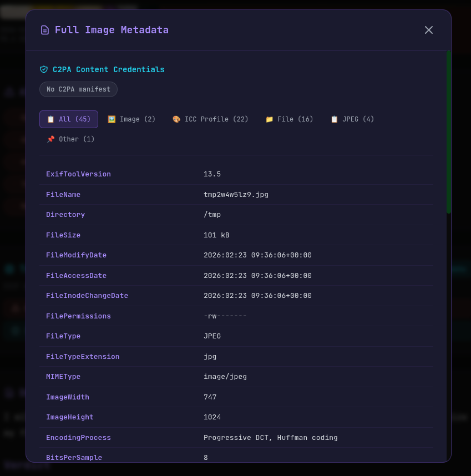Select the File (16) metadata filter

tap(289, 119)
